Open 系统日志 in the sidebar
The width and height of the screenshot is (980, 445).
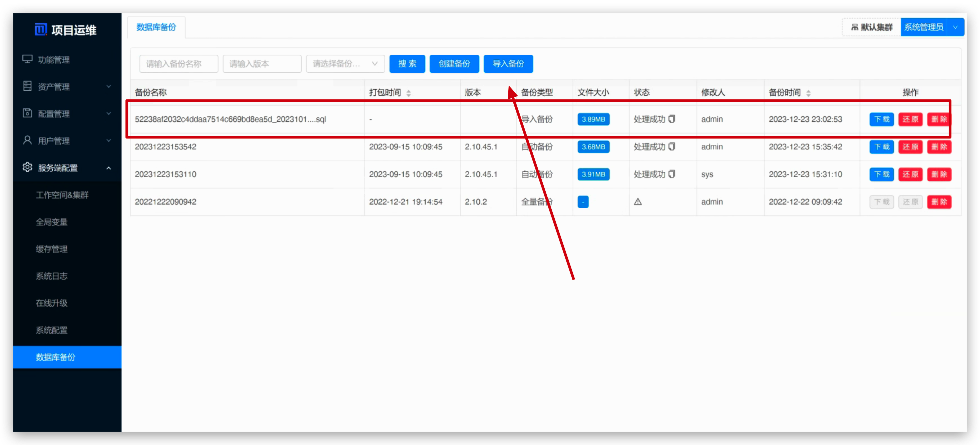tap(52, 276)
